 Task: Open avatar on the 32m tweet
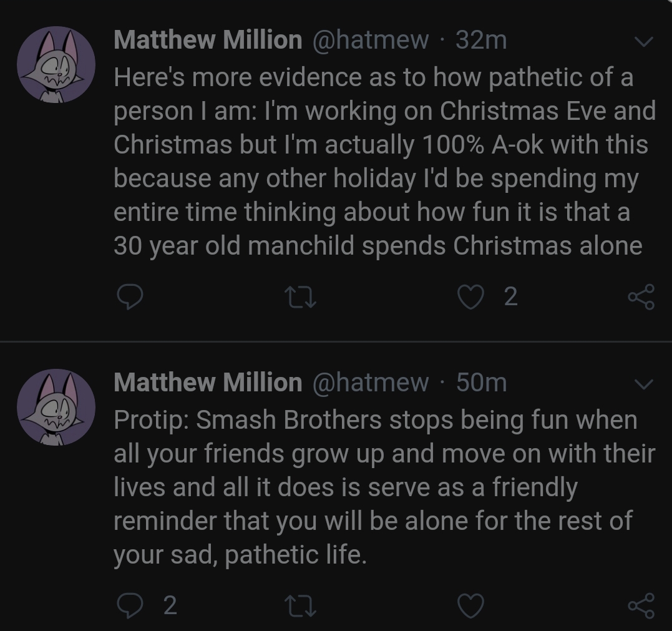point(56,64)
